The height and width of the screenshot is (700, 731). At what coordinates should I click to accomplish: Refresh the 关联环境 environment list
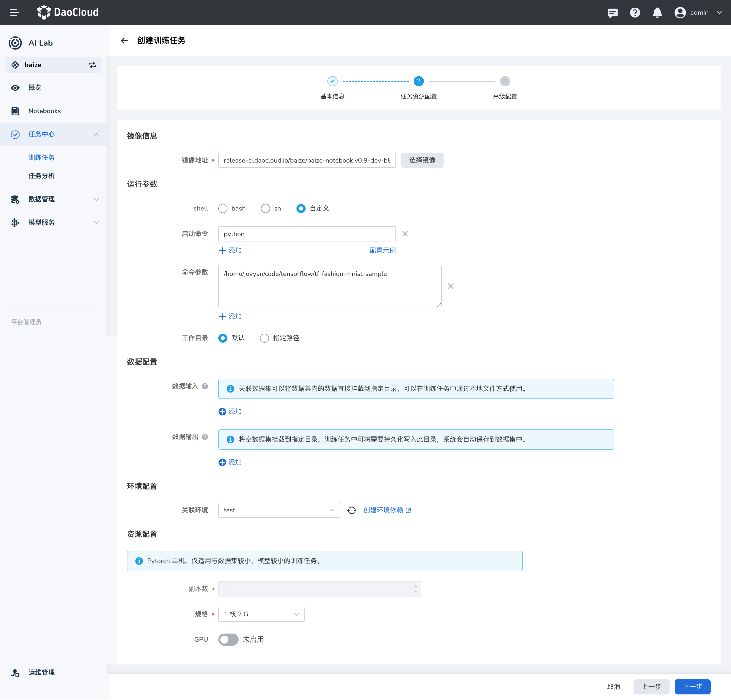coord(352,510)
